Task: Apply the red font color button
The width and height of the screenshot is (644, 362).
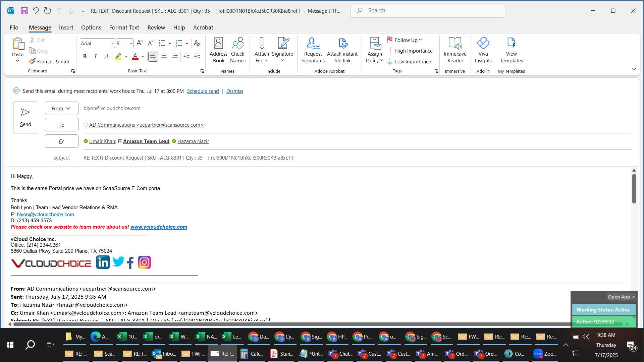Action: pos(135,57)
